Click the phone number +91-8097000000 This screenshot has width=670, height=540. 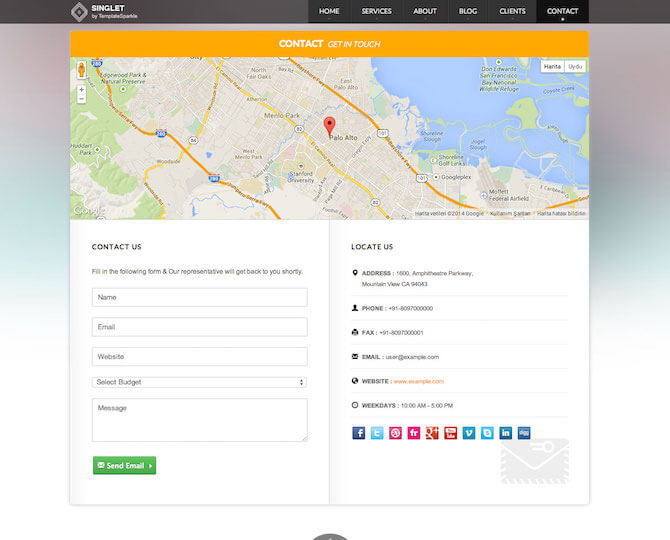411,308
